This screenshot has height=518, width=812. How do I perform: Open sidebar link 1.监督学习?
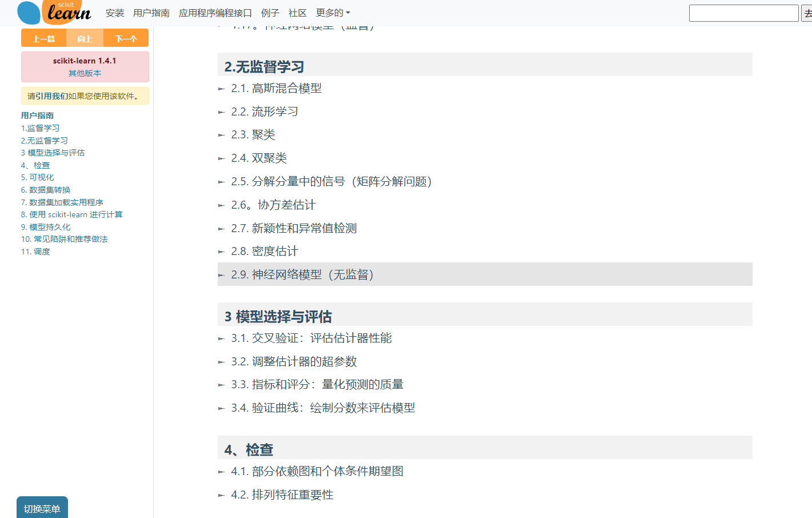[x=41, y=128]
